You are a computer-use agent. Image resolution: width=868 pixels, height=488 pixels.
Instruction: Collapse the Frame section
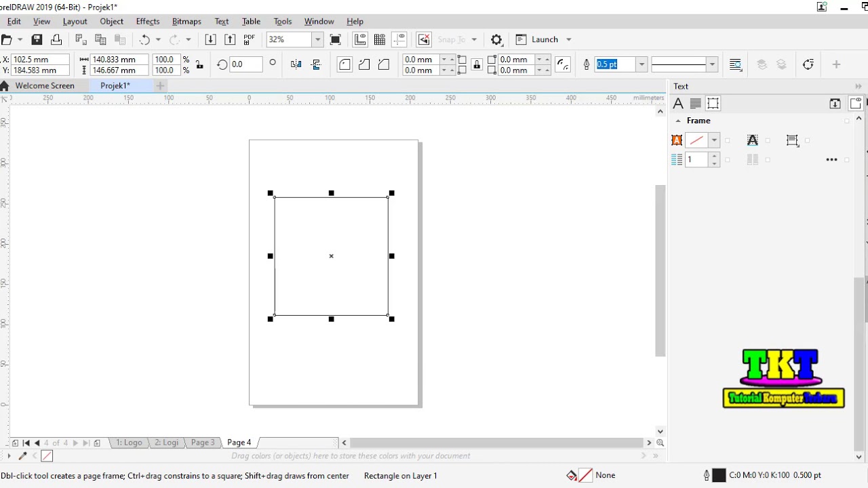coord(678,121)
